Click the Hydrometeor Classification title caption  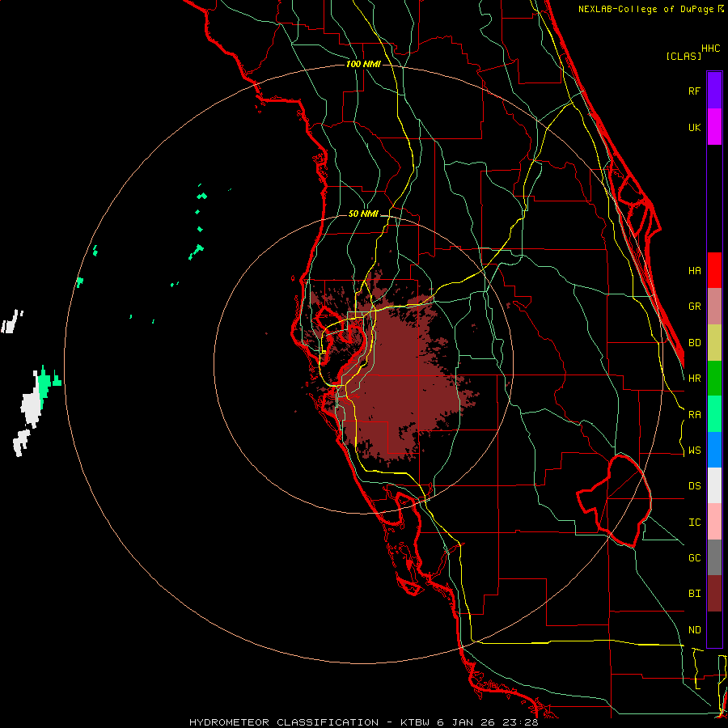[363, 722]
